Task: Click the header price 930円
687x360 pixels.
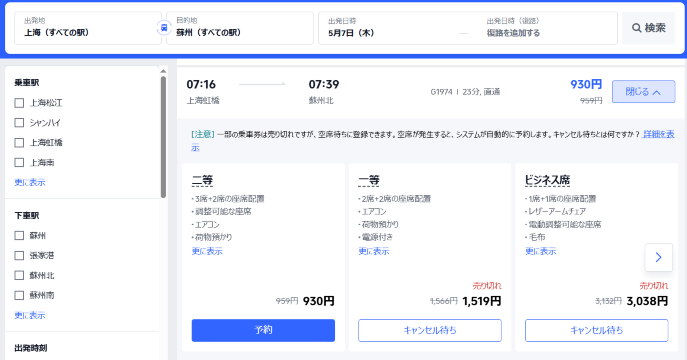Action: tap(586, 84)
